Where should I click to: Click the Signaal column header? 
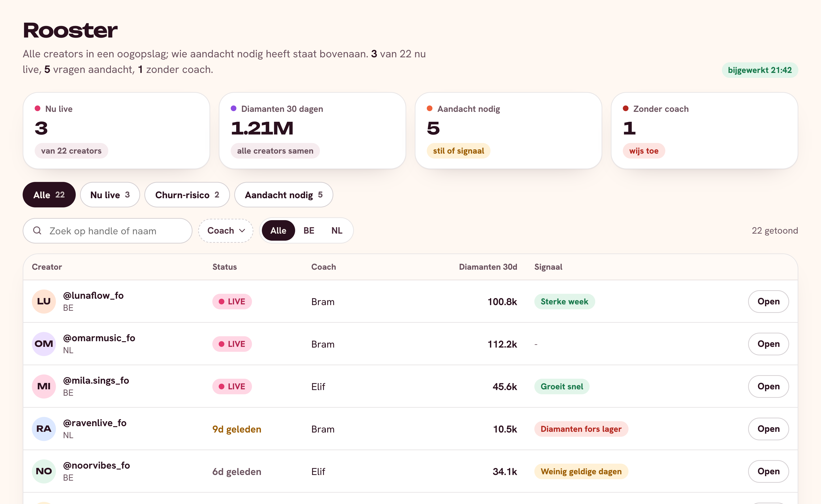coord(548,267)
